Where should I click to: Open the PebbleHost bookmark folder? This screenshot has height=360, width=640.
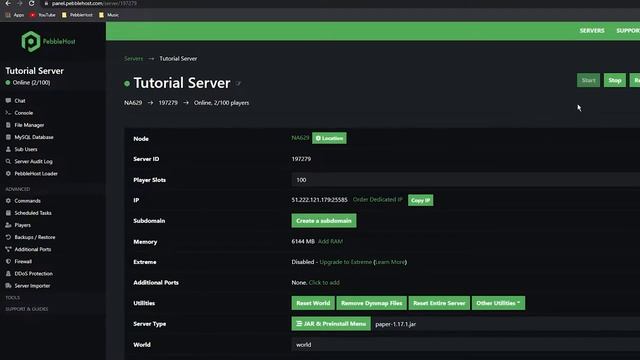(x=77, y=15)
